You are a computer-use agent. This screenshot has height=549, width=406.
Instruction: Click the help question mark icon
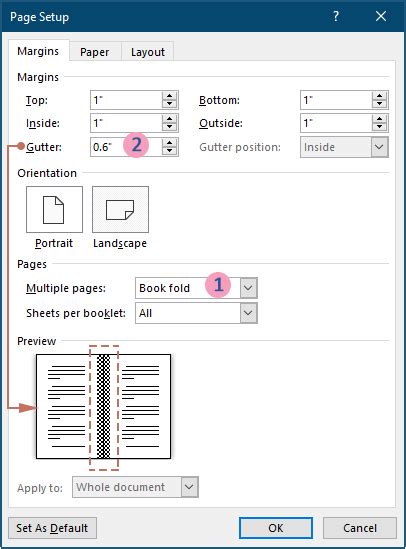336,16
